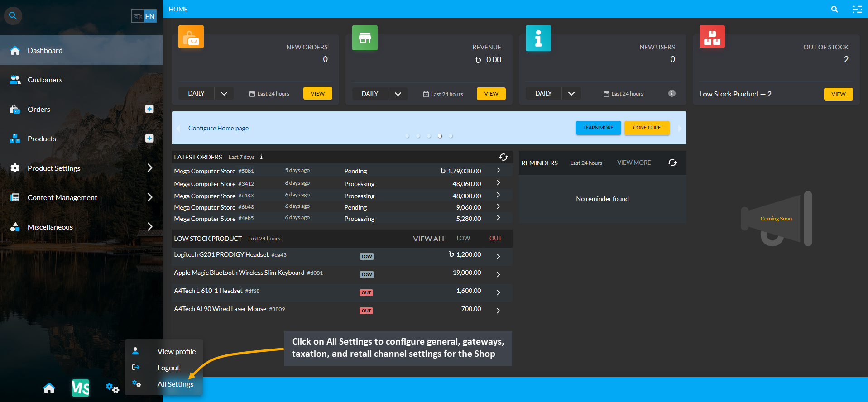Switch language to Bangla
This screenshot has height=402, width=868.
click(138, 16)
